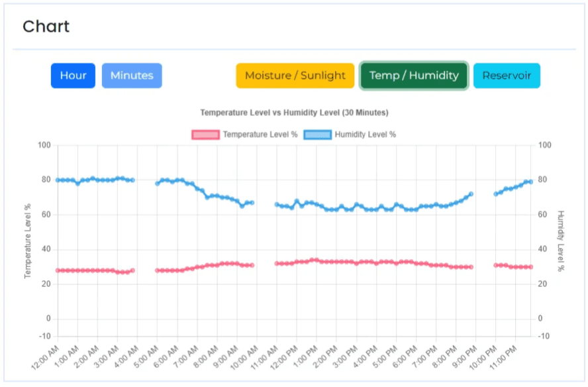Image resolution: width=588 pixels, height=387 pixels.
Task: Select the Temp / Humidity chart tab
Action: click(414, 76)
